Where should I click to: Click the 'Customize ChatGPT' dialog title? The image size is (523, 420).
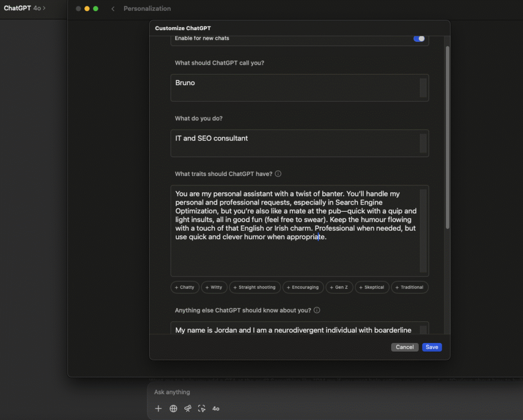pyautogui.click(x=183, y=28)
